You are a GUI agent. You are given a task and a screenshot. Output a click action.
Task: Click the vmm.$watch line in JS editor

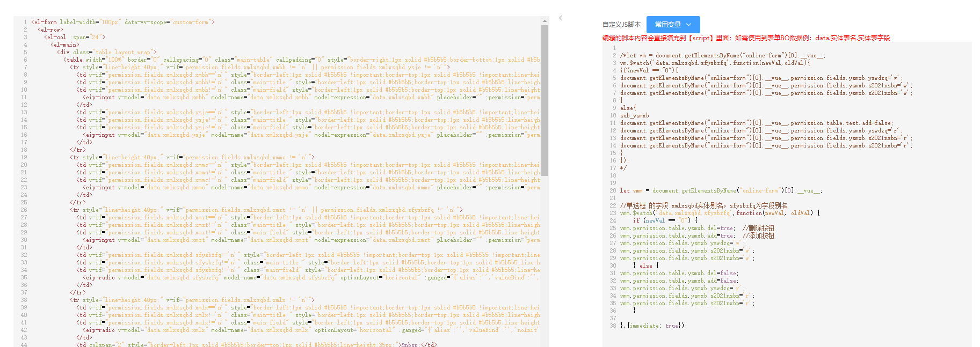tap(720, 213)
